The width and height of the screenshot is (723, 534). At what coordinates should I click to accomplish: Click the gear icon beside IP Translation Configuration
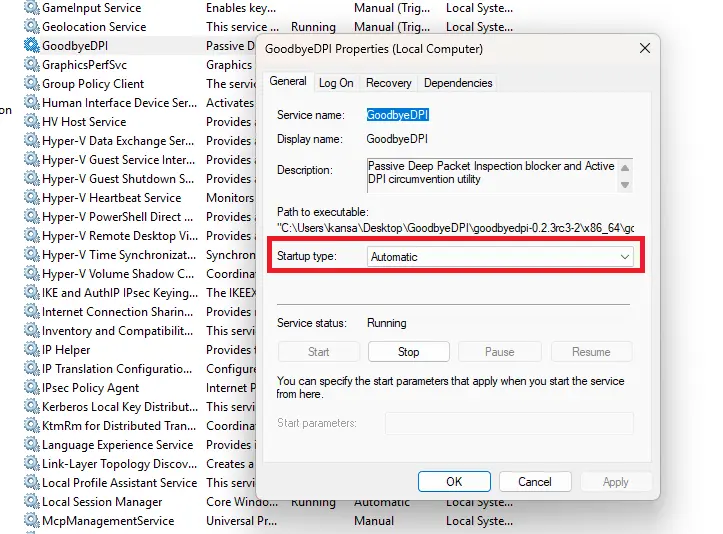pos(31,368)
